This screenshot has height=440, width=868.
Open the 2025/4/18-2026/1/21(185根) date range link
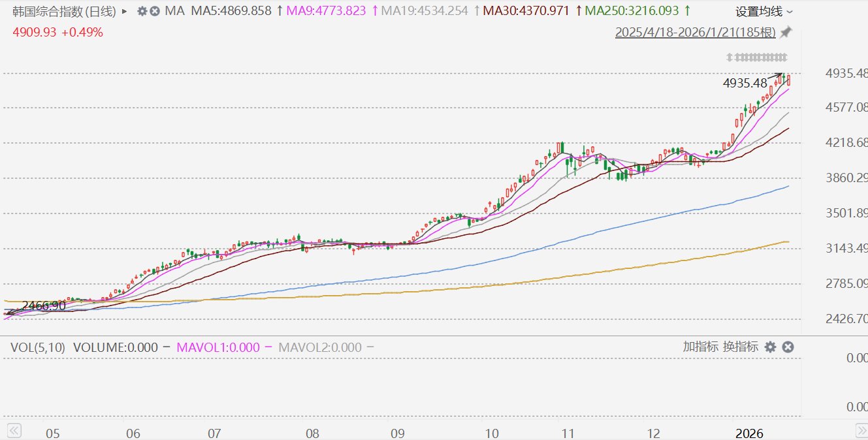click(x=696, y=33)
